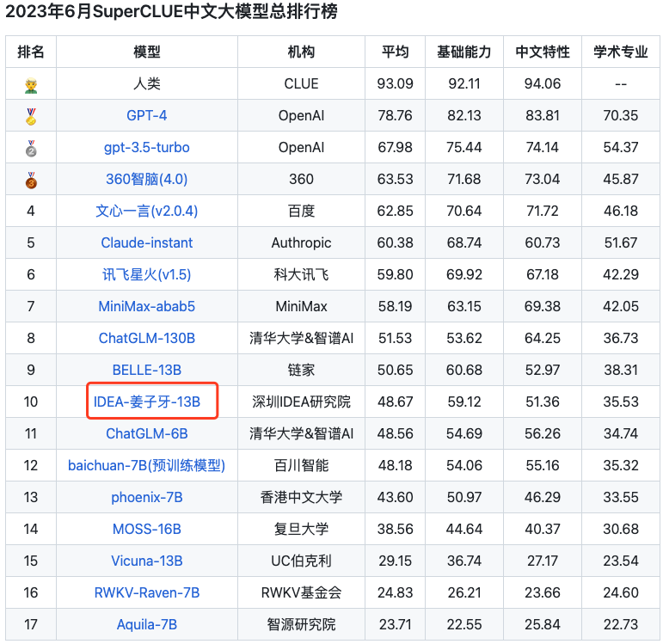This screenshot has width=663, height=644.
Task: Click the rank number 17
Action: point(31,624)
